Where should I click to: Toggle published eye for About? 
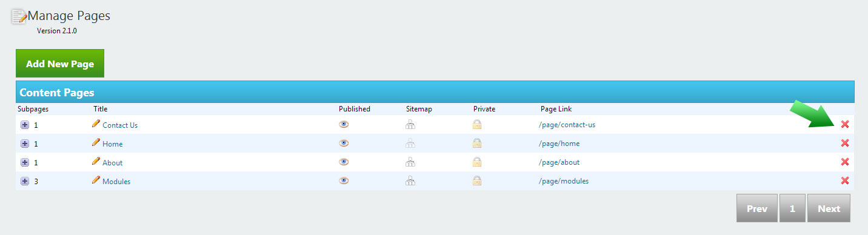point(344,162)
